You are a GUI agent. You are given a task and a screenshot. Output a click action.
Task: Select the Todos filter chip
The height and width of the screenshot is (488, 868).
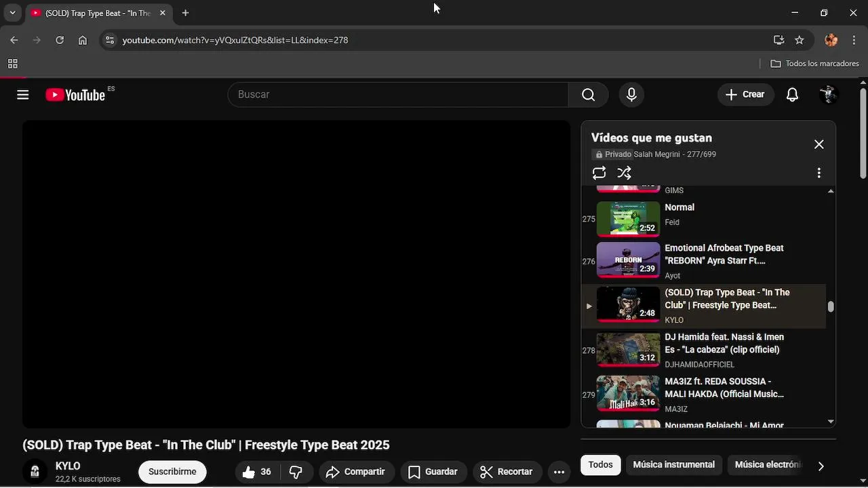click(x=600, y=465)
